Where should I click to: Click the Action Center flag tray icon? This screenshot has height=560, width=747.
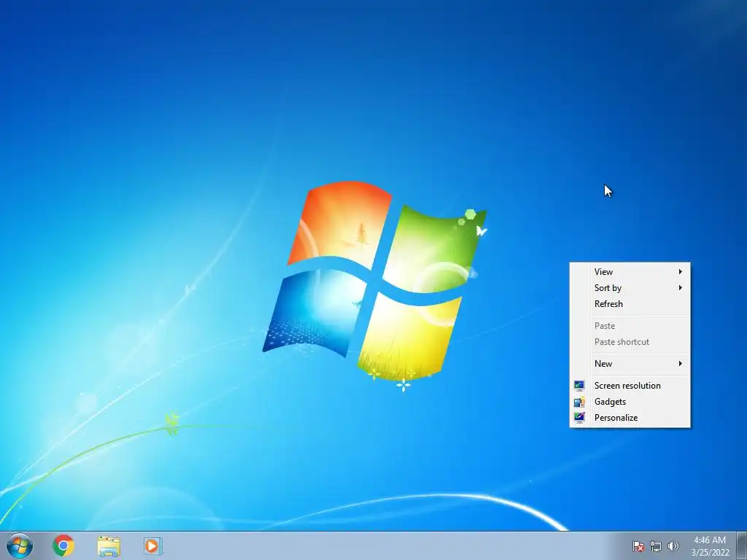click(638, 546)
